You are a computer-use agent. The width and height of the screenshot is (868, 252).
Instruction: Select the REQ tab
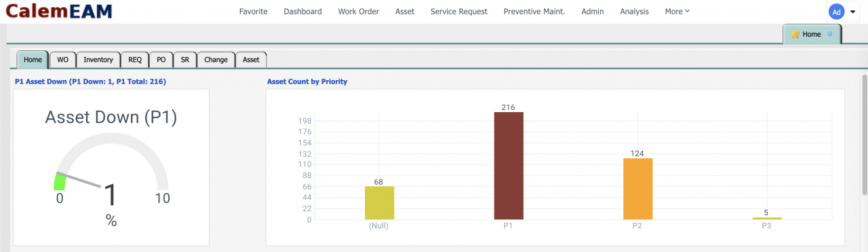point(135,60)
